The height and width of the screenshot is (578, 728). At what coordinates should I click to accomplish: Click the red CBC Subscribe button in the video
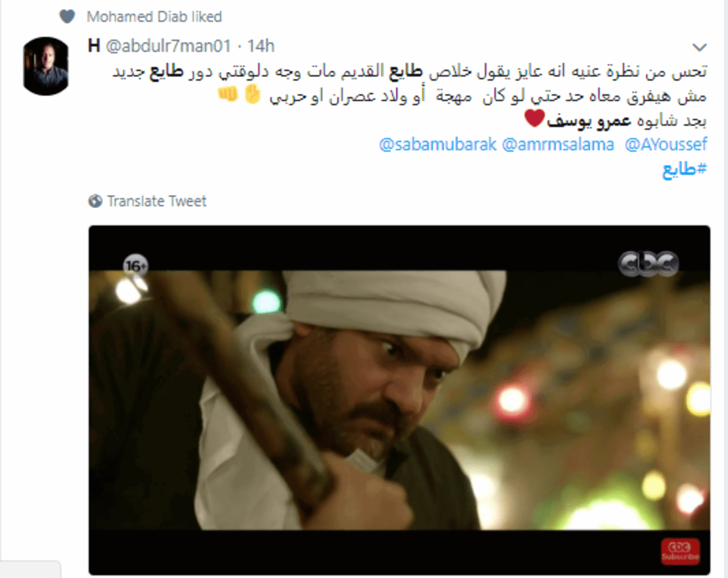click(x=680, y=551)
